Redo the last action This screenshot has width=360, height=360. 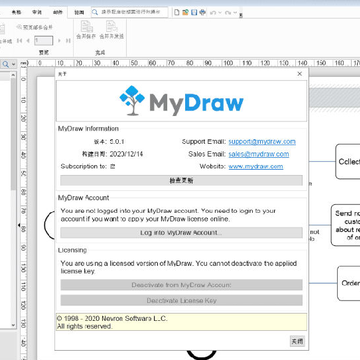click(x=228, y=13)
